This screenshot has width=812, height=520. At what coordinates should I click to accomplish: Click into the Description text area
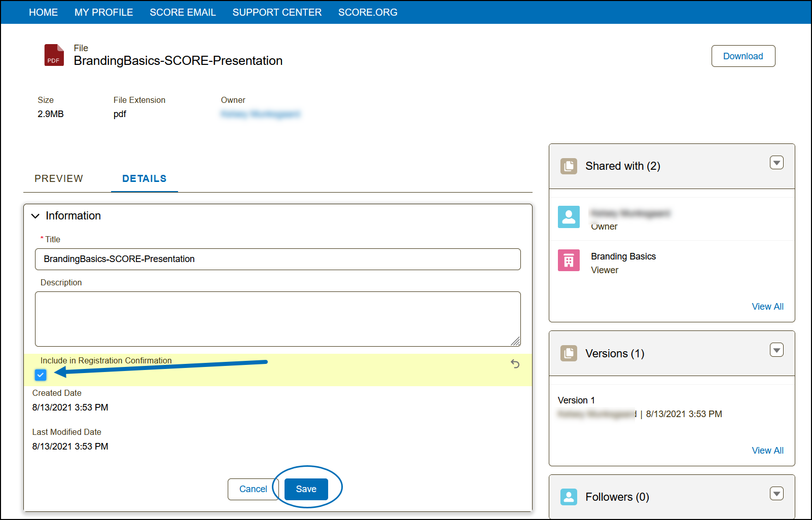(277, 319)
